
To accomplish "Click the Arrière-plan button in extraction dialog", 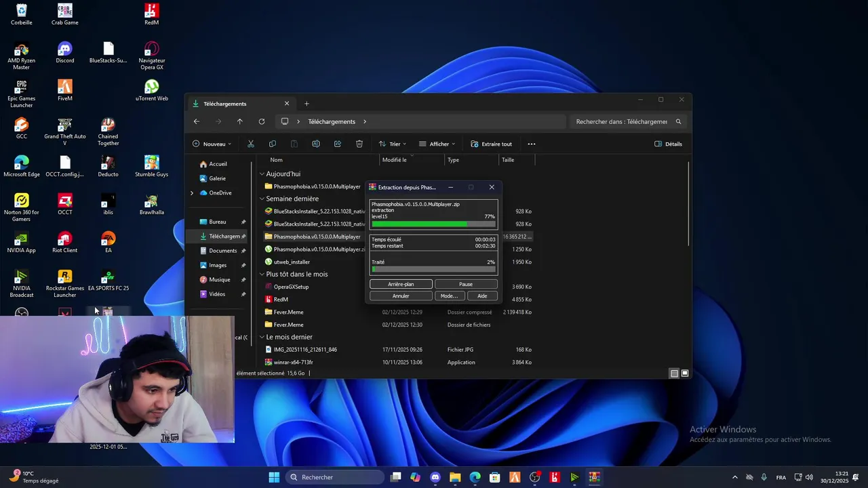I will click(x=401, y=284).
